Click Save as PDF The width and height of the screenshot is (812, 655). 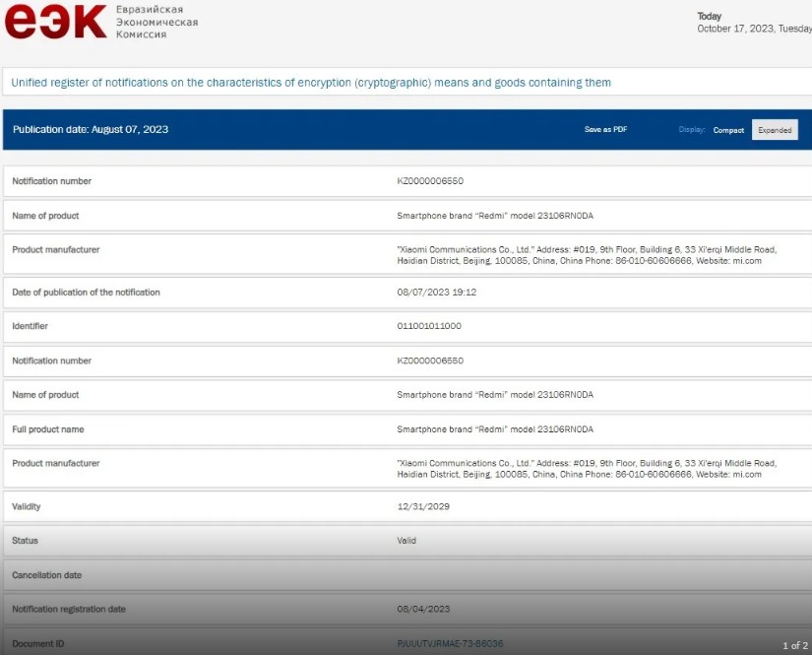(x=605, y=130)
